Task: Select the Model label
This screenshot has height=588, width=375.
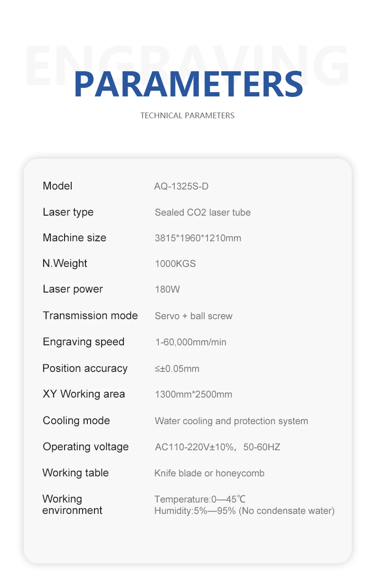Action: [57, 186]
